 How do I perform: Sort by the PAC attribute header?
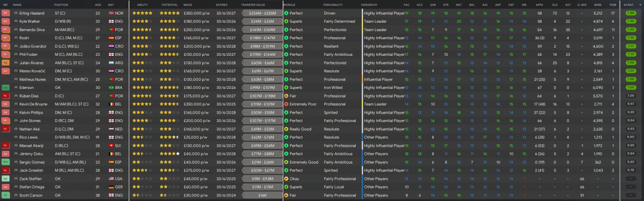pos(407,4)
